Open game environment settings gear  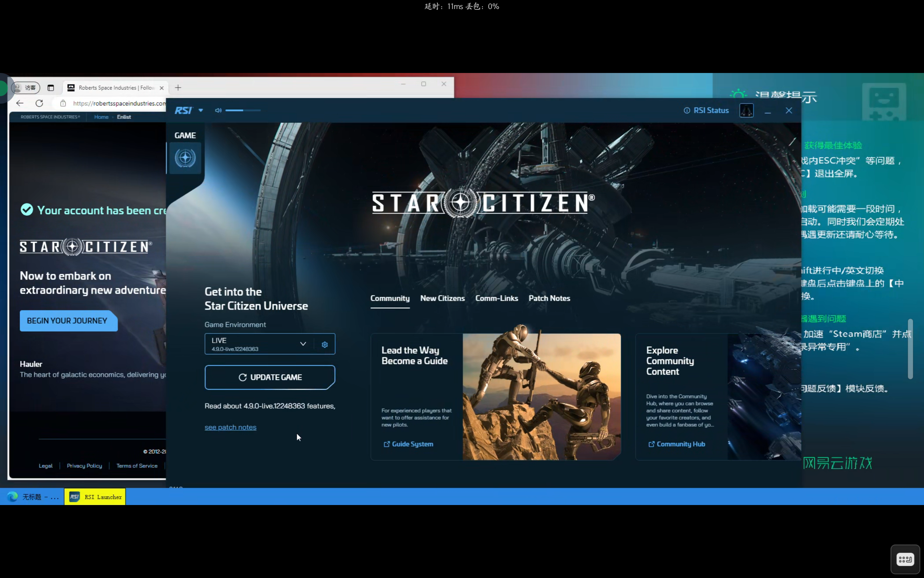pyautogui.click(x=324, y=344)
